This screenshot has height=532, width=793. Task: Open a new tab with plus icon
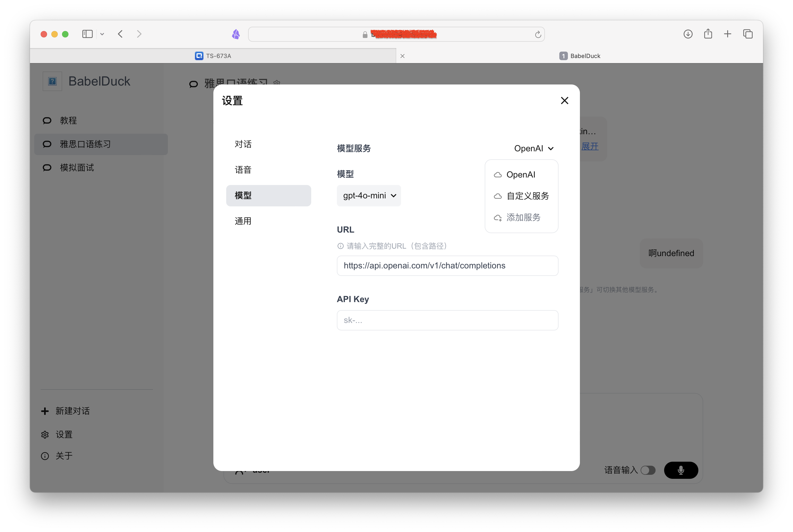tap(727, 34)
